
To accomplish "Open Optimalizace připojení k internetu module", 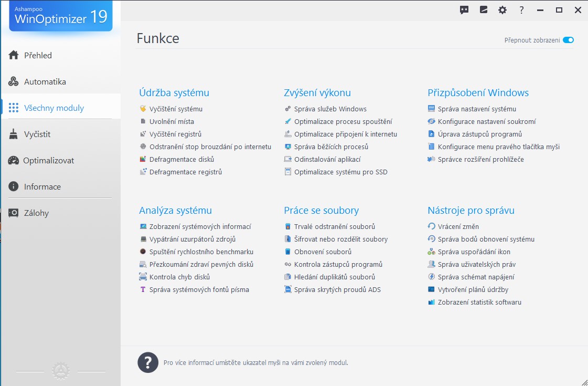I will [345, 134].
